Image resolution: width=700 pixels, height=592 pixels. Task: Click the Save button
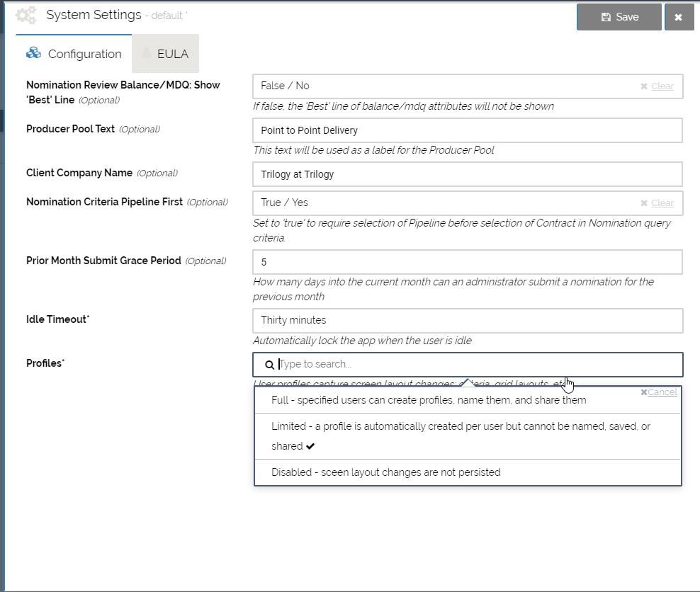coord(619,17)
